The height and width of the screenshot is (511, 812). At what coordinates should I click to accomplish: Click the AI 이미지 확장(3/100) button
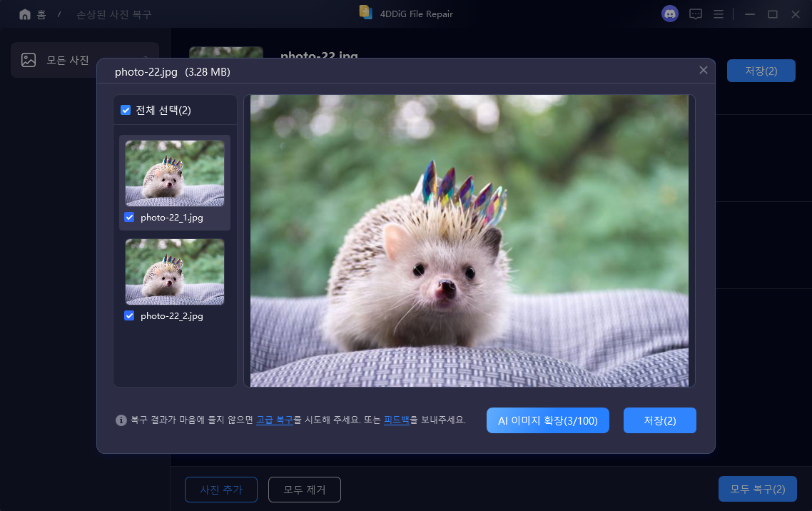coord(548,420)
